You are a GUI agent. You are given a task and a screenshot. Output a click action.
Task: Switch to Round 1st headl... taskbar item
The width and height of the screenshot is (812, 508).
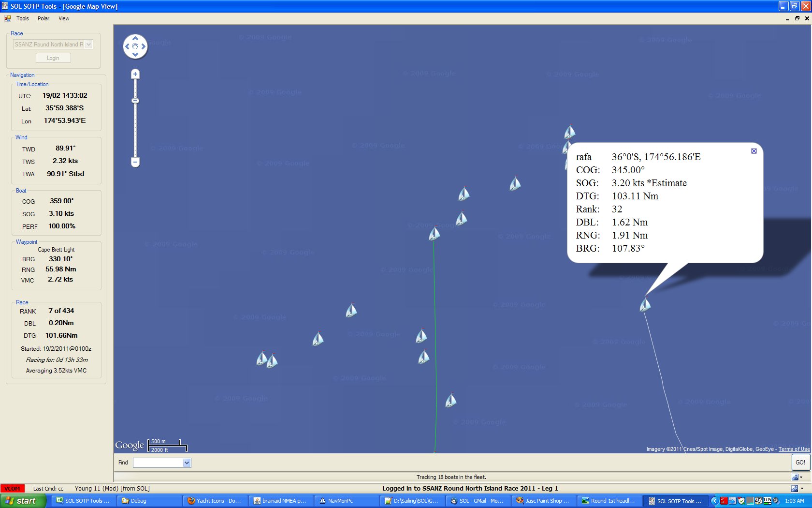[609, 501]
